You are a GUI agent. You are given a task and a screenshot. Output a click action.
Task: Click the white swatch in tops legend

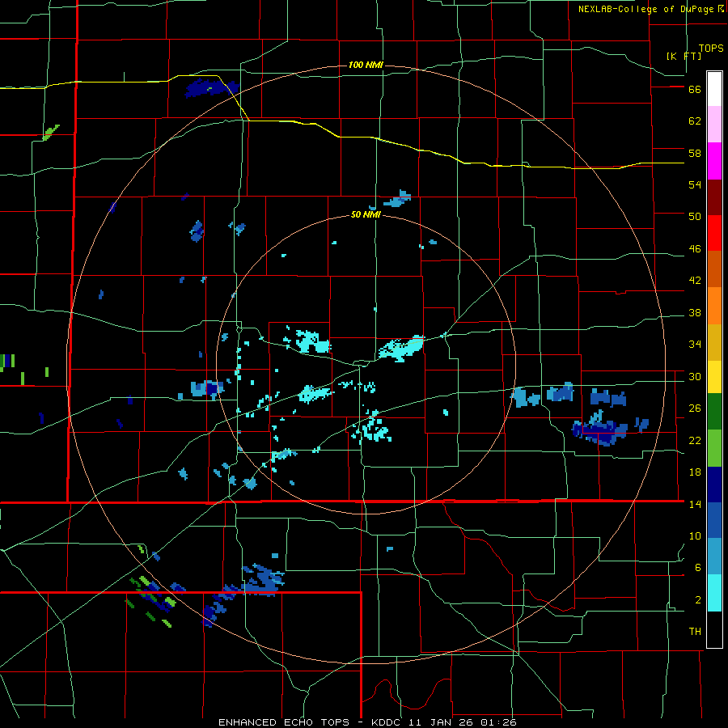[714, 89]
